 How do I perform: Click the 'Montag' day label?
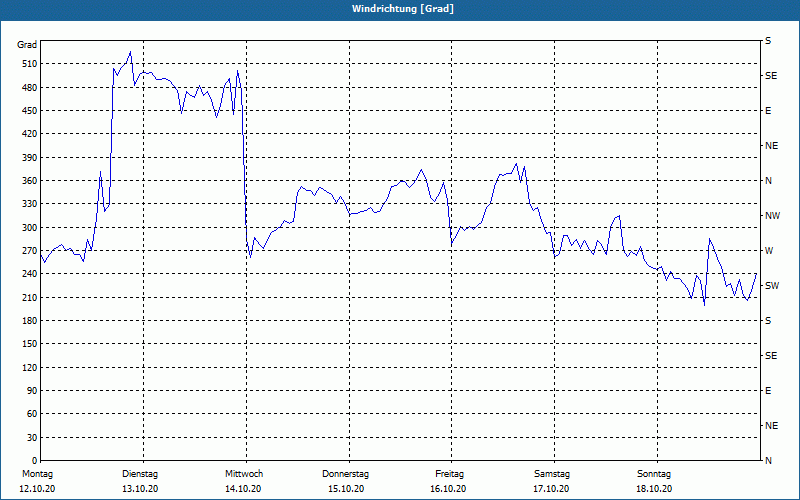click(x=37, y=474)
